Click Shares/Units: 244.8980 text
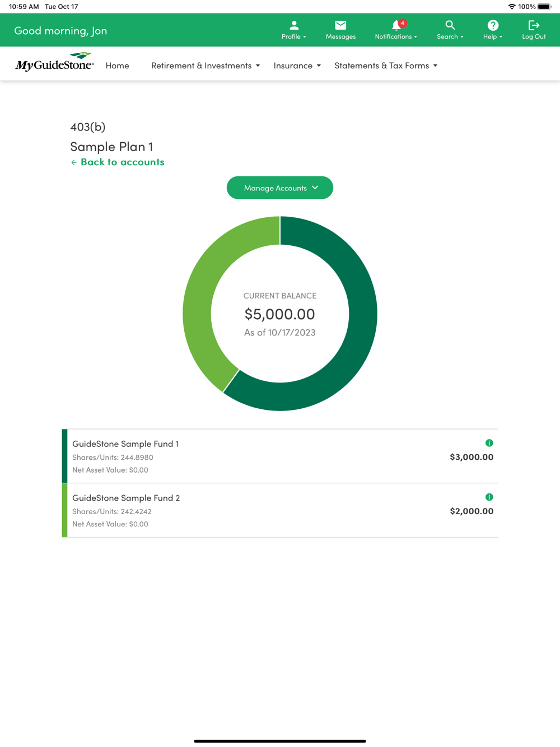 tap(113, 457)
